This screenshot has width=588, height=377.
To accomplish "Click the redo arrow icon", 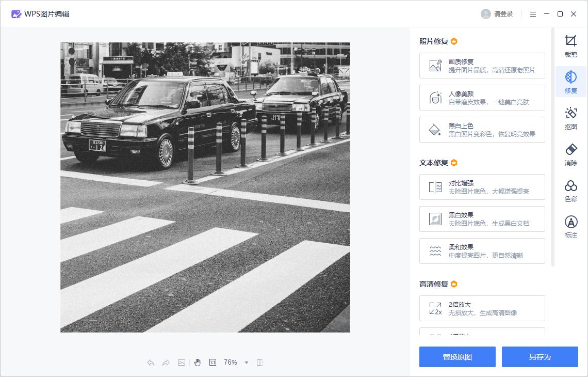I will click(166, 363).
